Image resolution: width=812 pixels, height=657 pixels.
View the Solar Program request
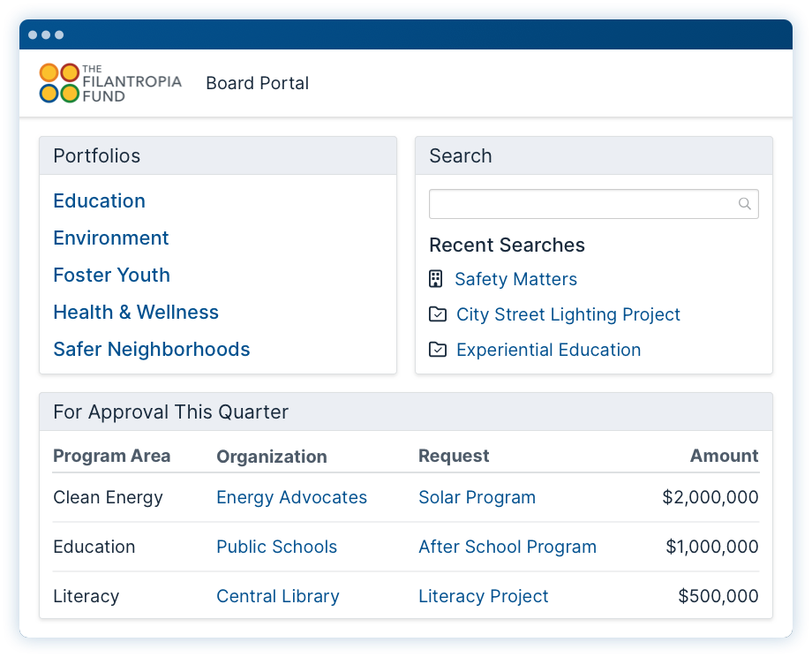(477, 497)
